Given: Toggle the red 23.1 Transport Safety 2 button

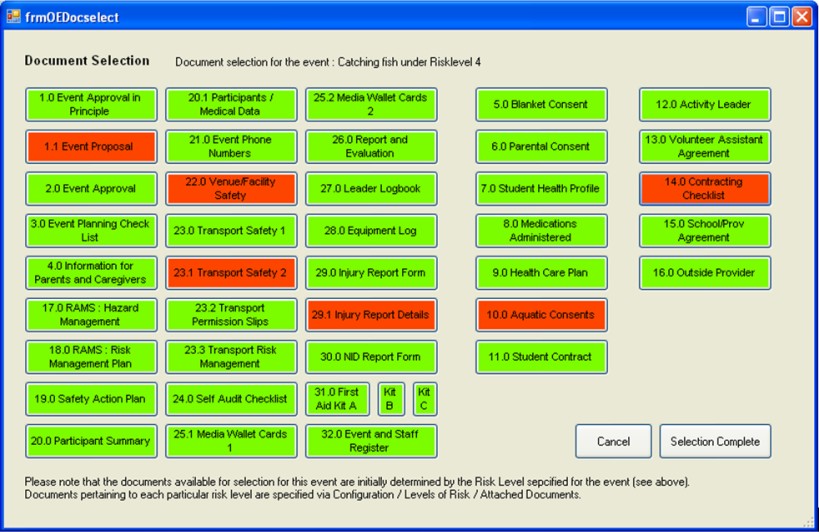Looking at the screenshot, I should click(231, 273).
